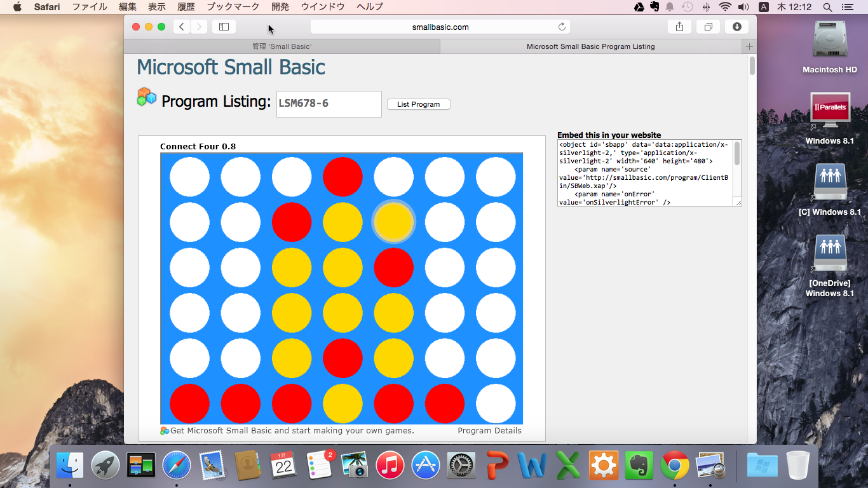Image resolution: width=868 pixels, height=488 pixels.
Task: Reload the smallbasic.com page
Action: 562,27
